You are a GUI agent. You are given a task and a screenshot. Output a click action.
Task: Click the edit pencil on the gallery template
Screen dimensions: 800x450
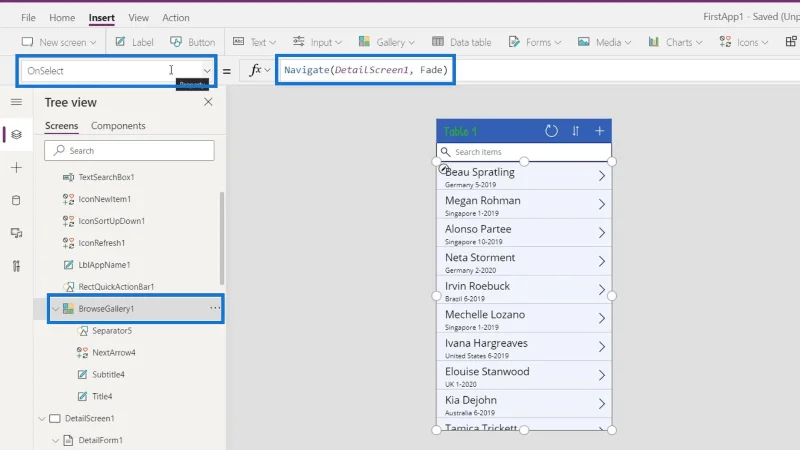coord(444,168)
